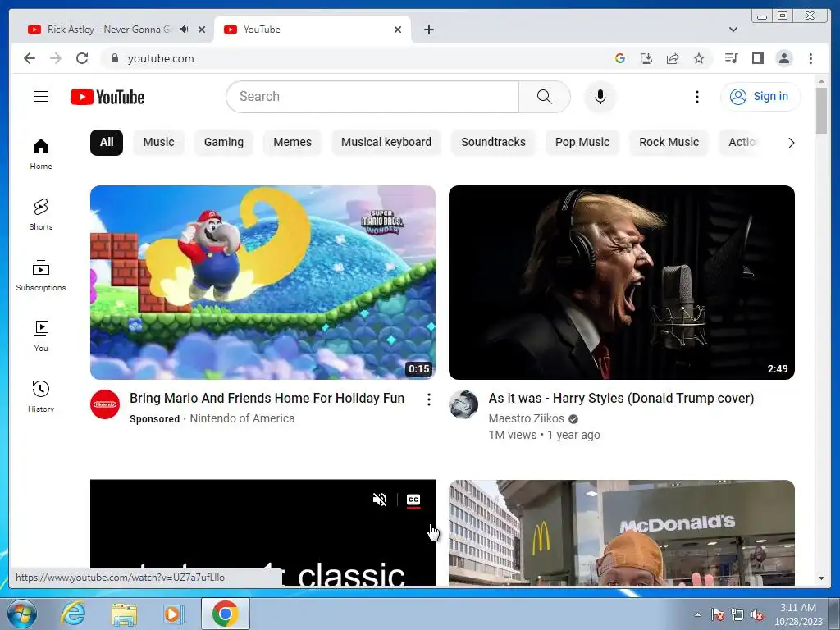
Task: Click the browser forward arrow
Action: [x=56, y=58]
